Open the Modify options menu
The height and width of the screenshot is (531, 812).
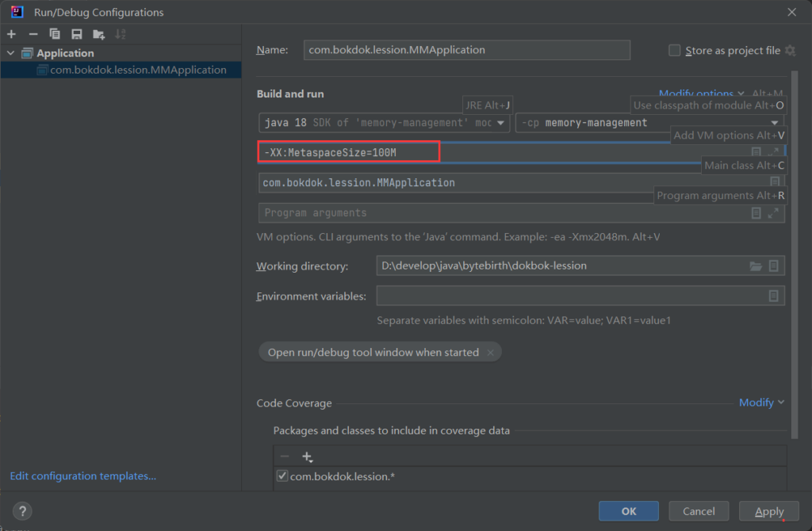pyautogui.click(x=701, y=94)
